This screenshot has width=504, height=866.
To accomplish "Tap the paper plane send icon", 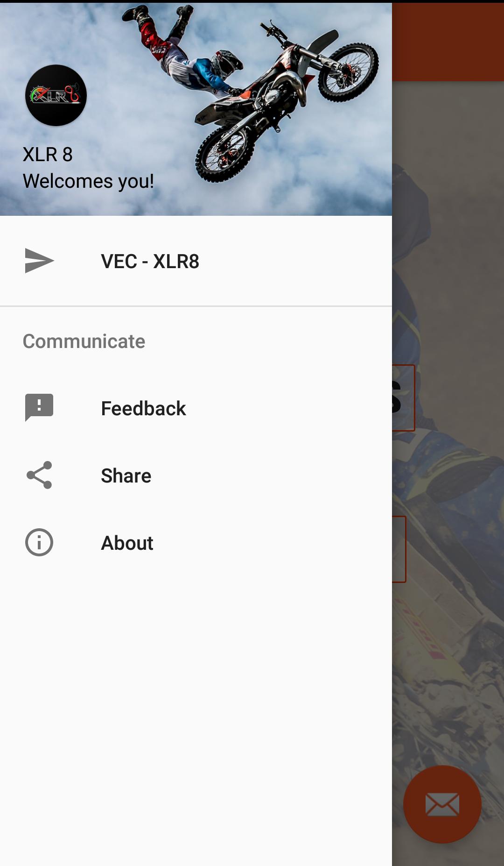I will tap(39, 261).
